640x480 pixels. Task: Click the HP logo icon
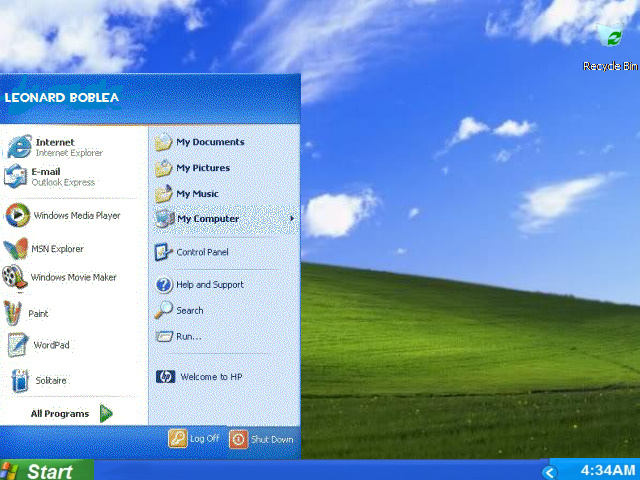click(165, 376)
